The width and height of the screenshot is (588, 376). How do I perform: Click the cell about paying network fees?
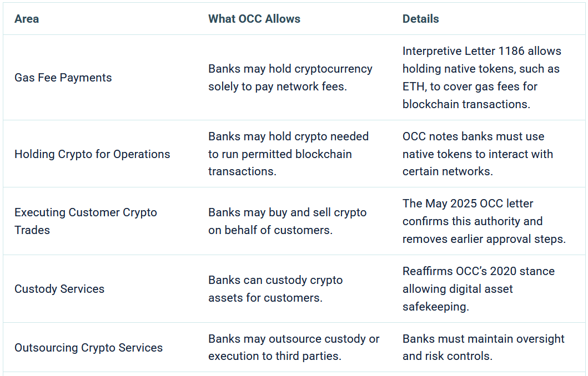coord(290,78)
